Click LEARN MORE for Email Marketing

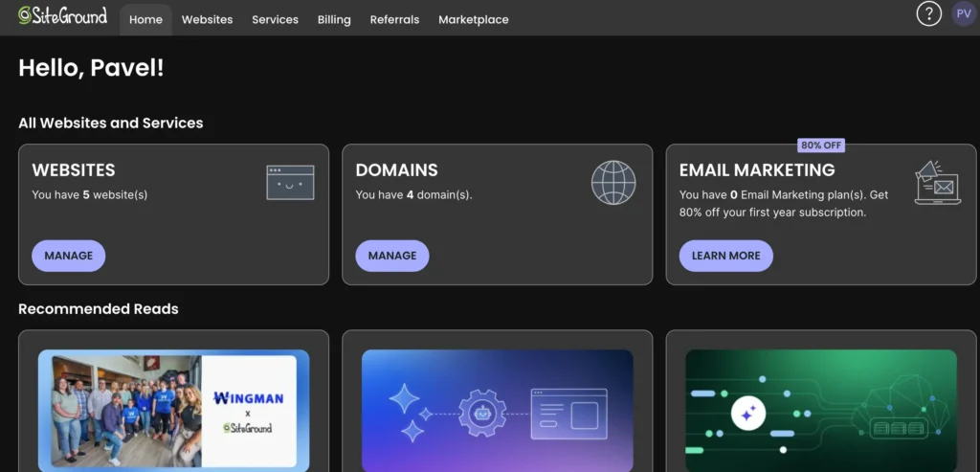point(725,256)
